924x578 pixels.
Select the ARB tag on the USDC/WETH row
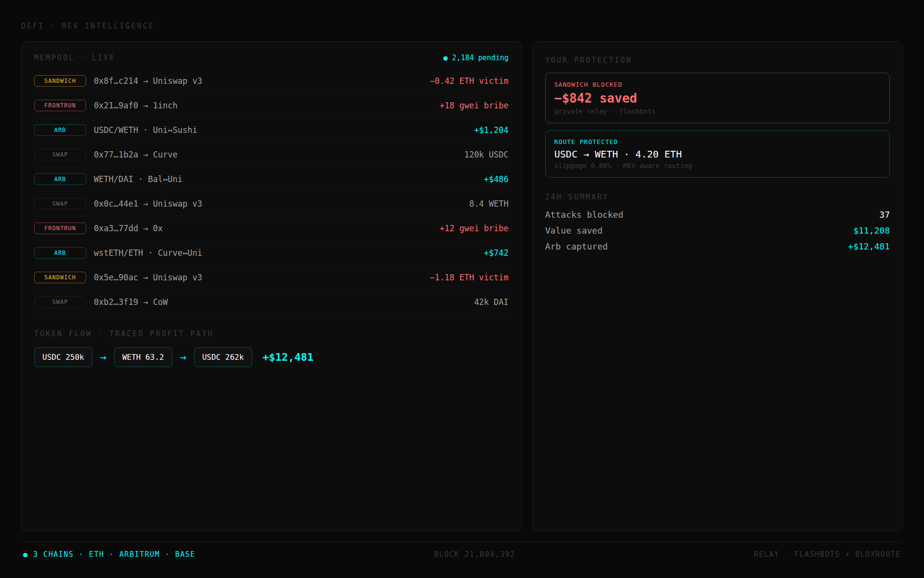60,130
